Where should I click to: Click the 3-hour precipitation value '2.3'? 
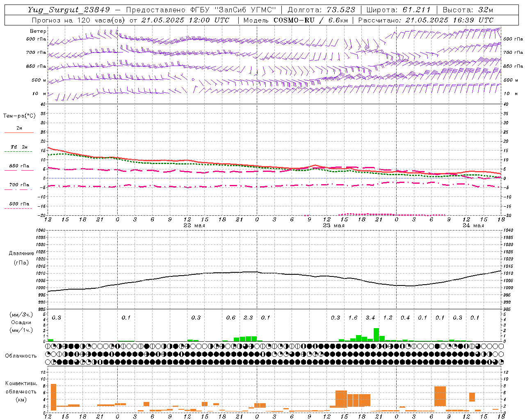(x=248, y=318)
